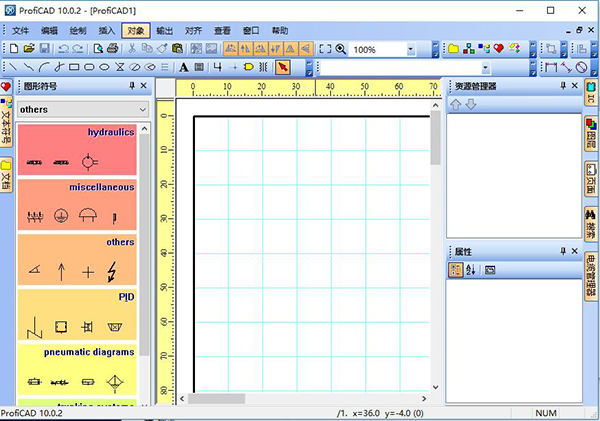Select the PID symbol category

click(x=77, y=315)
